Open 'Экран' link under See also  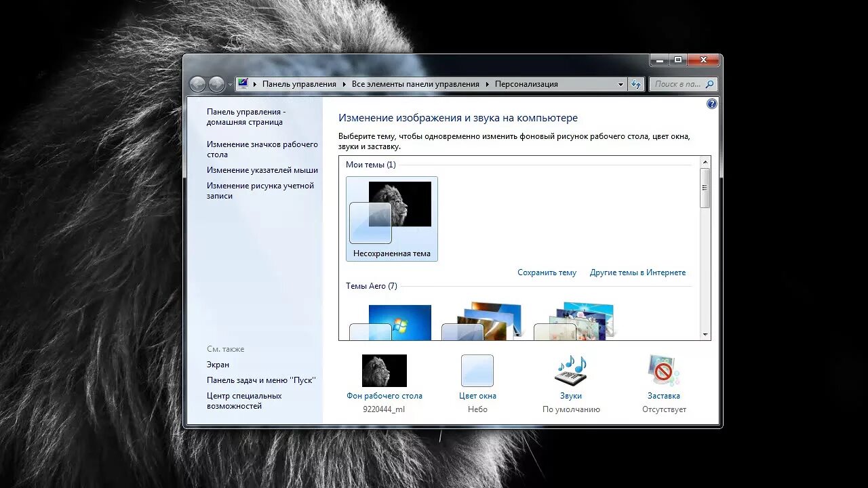[x=218, y=365]
